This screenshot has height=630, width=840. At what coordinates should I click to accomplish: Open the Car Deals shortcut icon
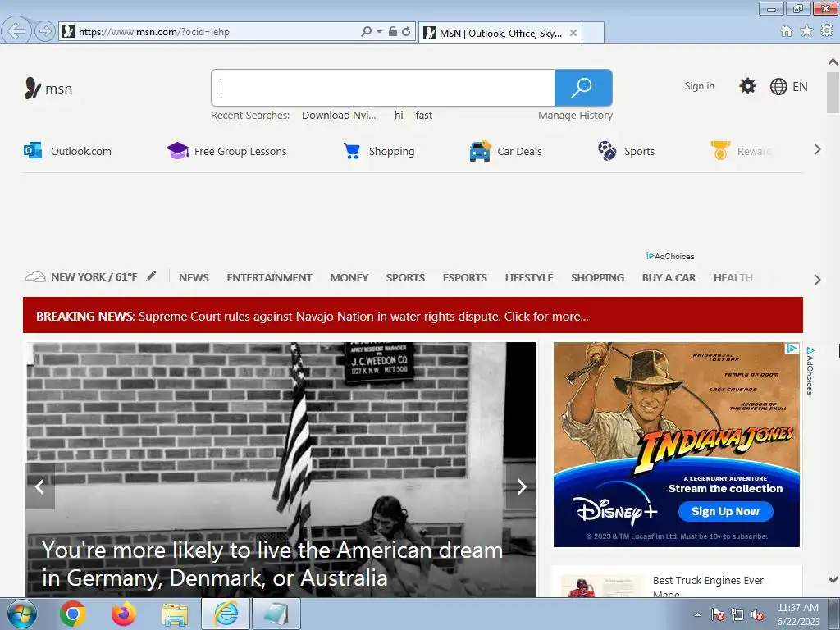480,151
